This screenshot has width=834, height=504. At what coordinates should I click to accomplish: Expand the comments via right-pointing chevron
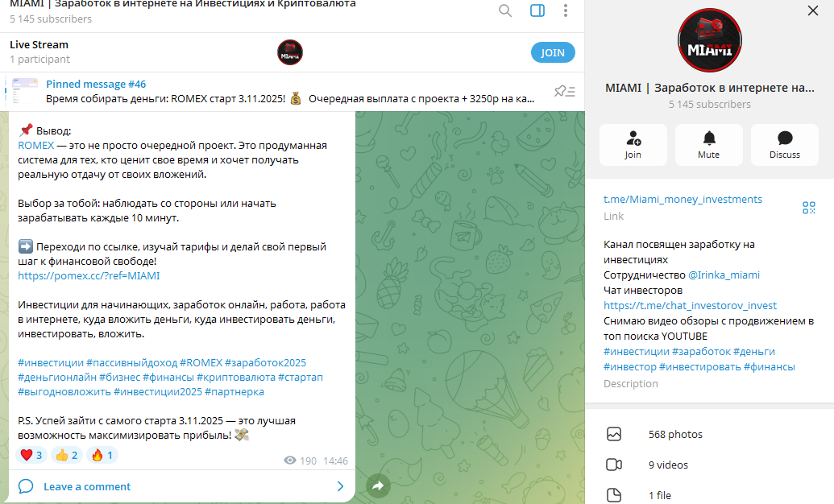[339, 486]
